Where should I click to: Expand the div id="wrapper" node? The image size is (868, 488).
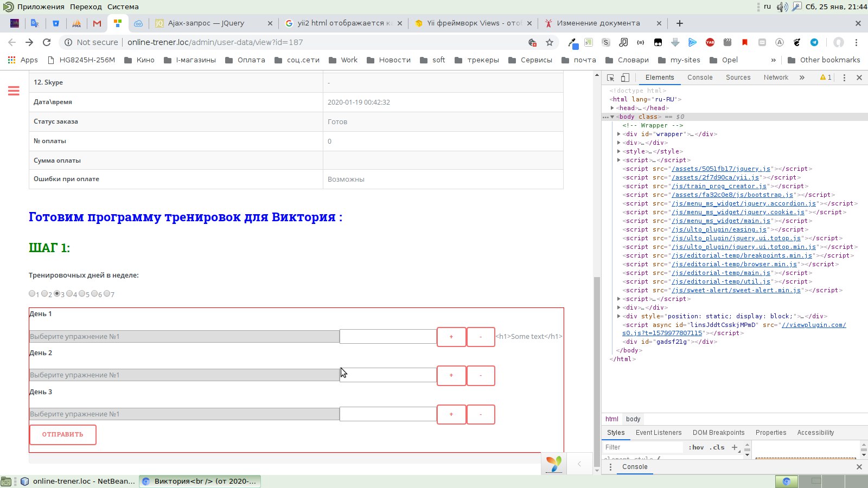[619, 134]
